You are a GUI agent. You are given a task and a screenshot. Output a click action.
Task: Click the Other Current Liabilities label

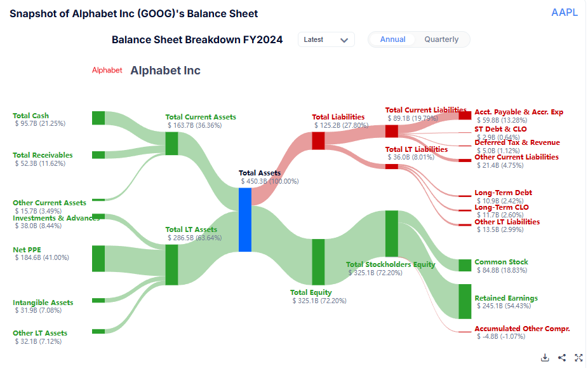[x=516, y=158]
